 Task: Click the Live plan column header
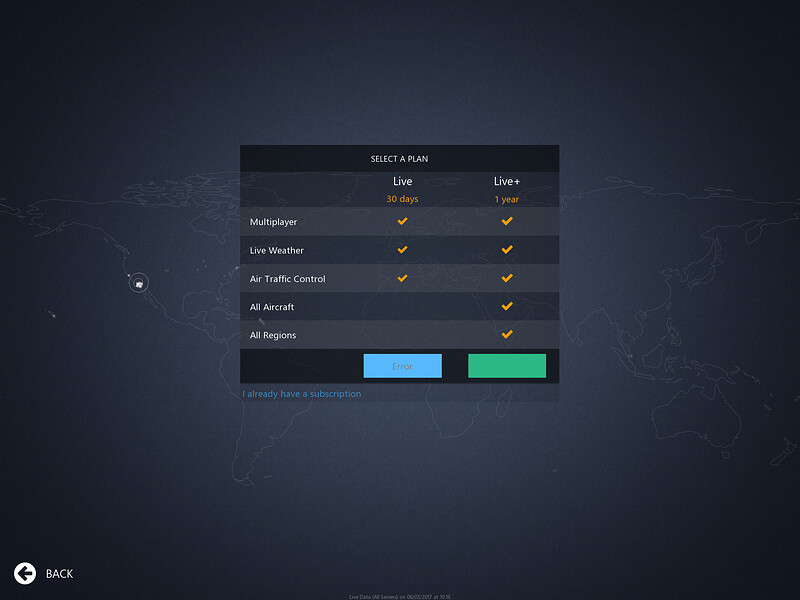pos(403,181)
